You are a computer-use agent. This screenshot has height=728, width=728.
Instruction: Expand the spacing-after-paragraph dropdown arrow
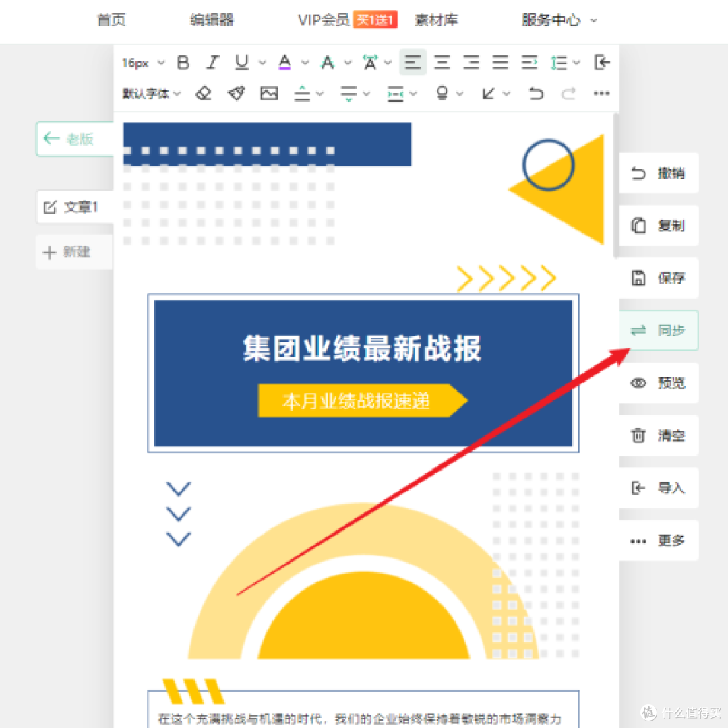point(366,94)
